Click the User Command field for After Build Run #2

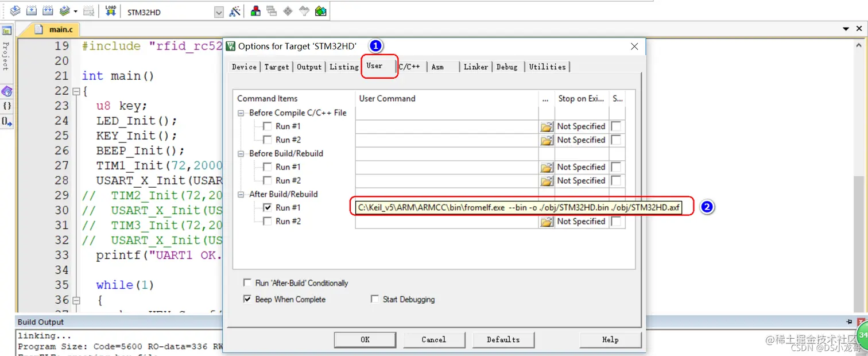[447, 222]
